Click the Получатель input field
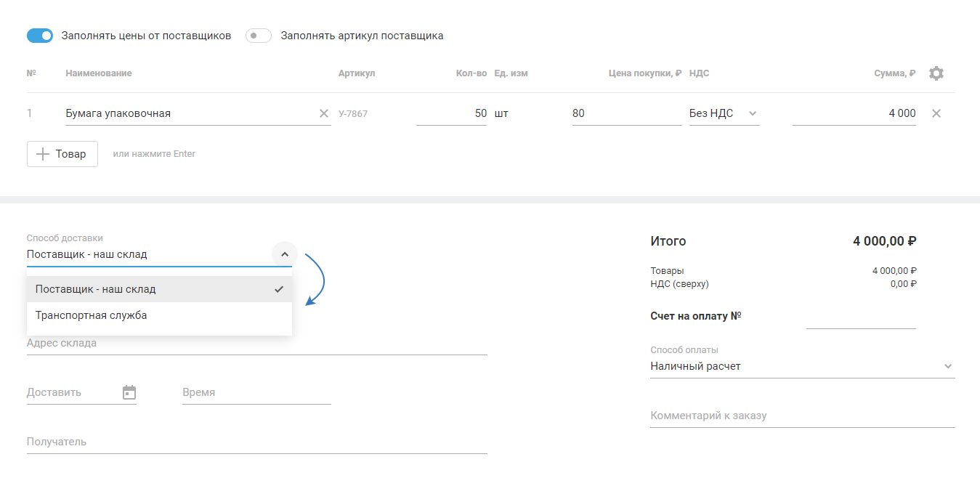This screenshot has width=980, height=494. tap(256, 442)
